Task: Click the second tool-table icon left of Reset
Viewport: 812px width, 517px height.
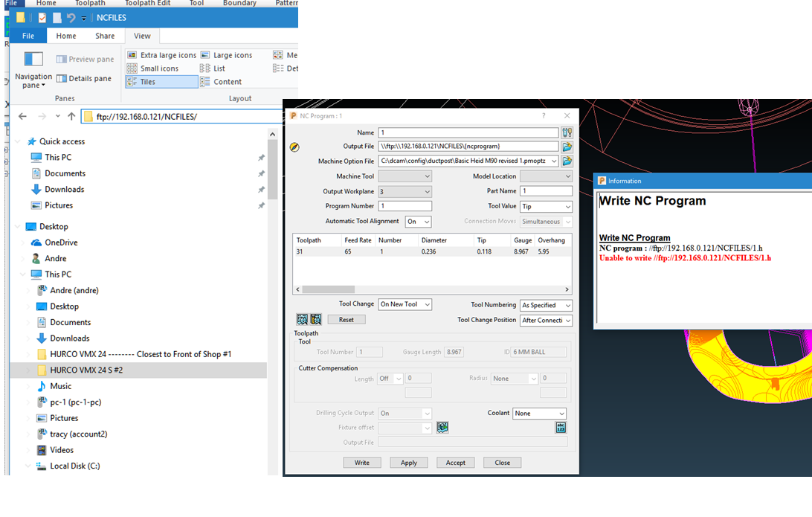Action: coord(315,320)
